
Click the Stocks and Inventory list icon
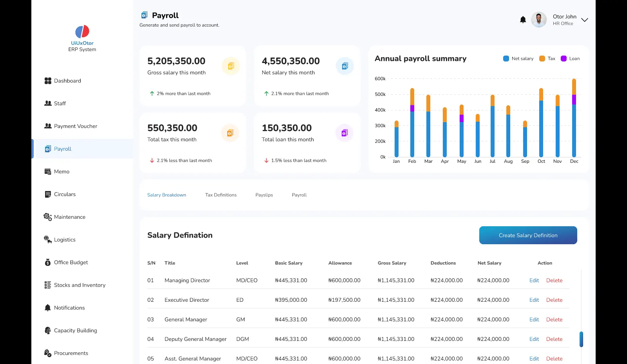click(48, 285)
